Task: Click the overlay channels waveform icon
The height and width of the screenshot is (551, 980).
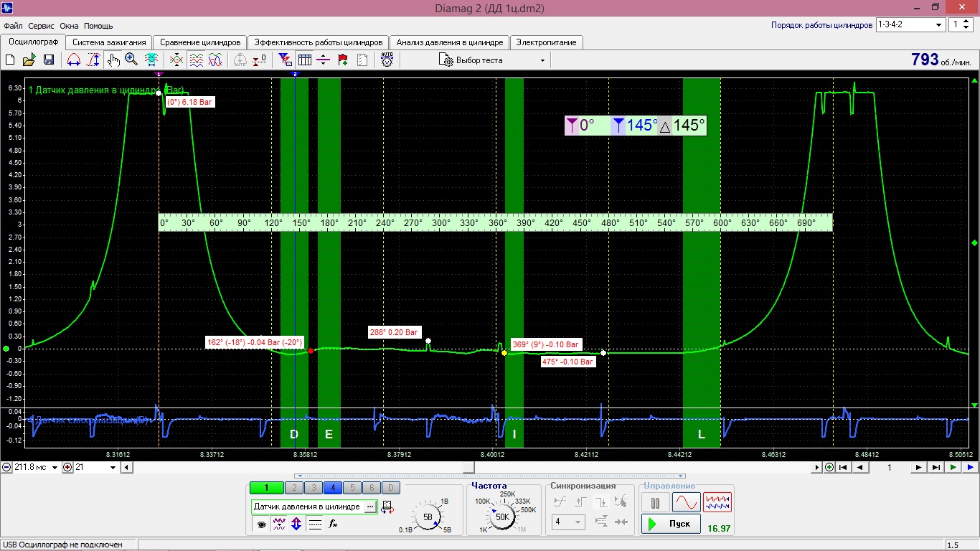Action: [176, 60]
